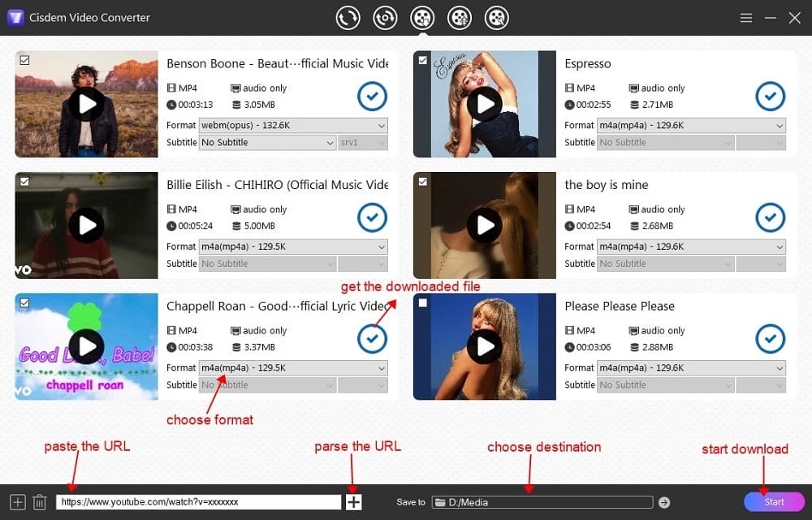The image size is (812, 520).
Task: Uncheck the Billie Eilish CHIHIRO selection checkbox
Action: point(25,181)
